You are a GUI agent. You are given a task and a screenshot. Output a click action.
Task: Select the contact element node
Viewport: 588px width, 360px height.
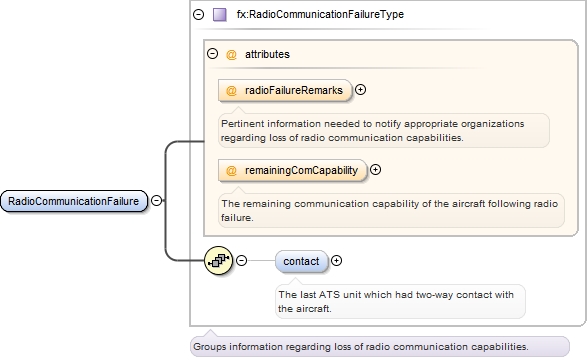[302, 261]
